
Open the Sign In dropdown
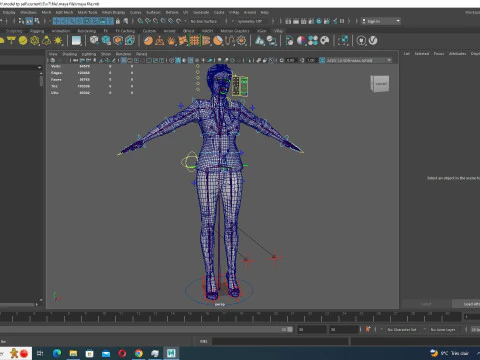point(381,21)
